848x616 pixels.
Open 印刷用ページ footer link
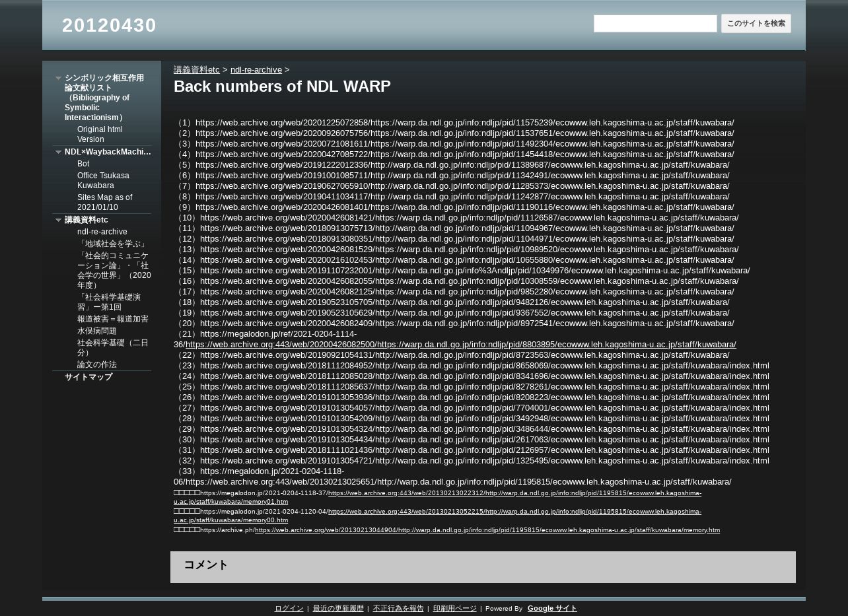pyautogui.click(x=454, y=609)
